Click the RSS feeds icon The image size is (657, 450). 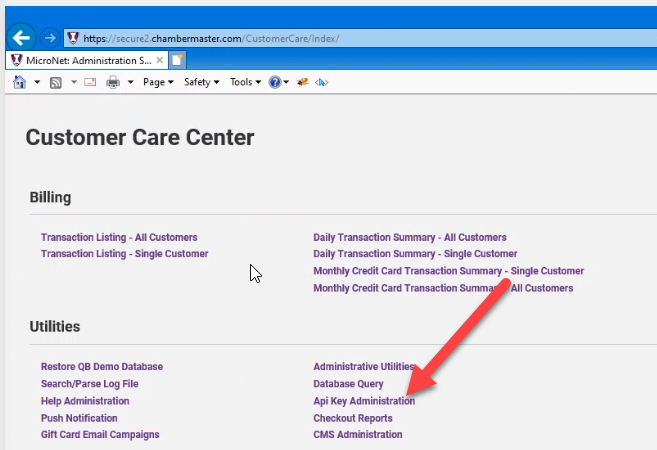point(57,82)
